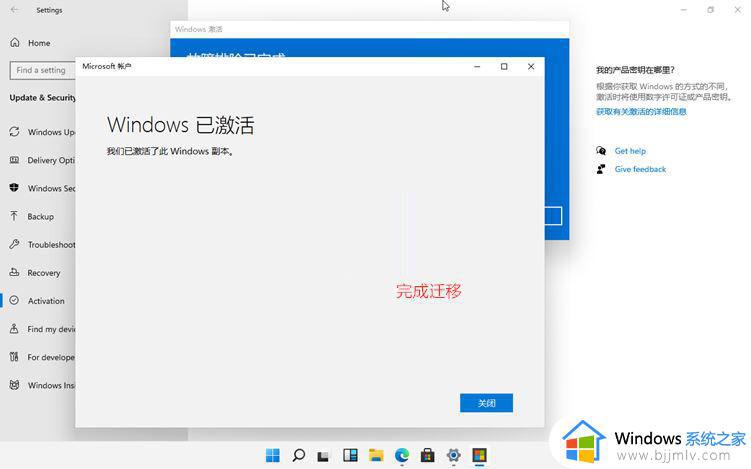Image resolution: width=751 pixels, height=469 pixels.
Task: Open the Windows Start button on taskbar
Action: click(x=273, y=455)
